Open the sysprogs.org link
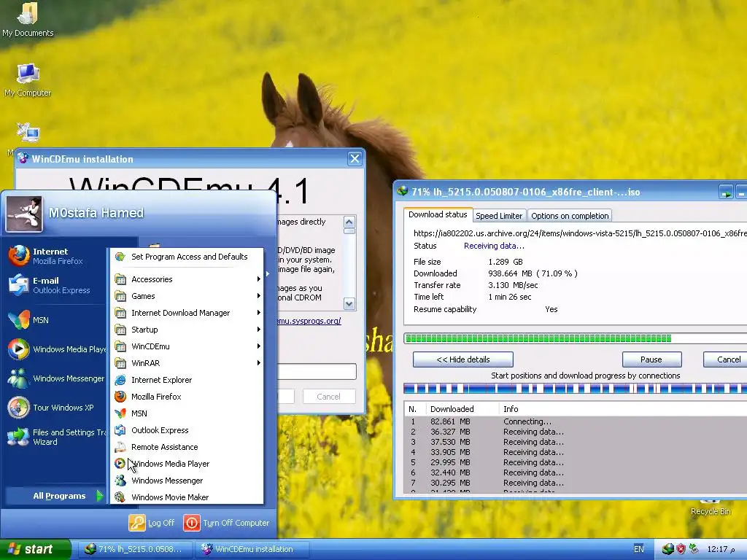The image size is (747, 560). [309, 321]
